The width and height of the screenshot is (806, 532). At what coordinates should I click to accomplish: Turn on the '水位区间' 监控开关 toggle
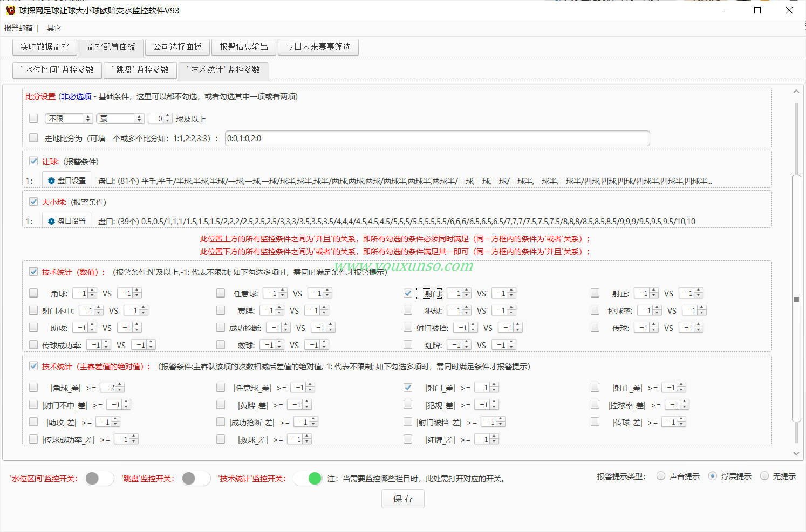(99, 478)
